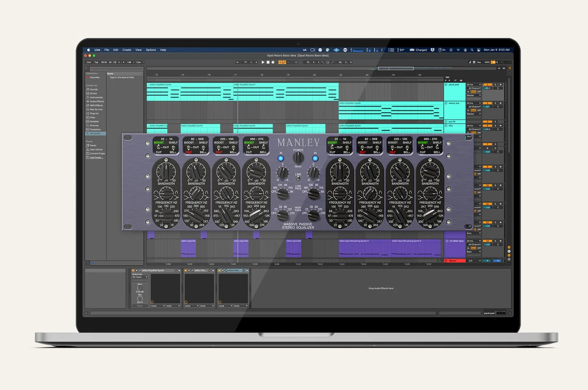Click the Stop button in transport bar
The width and height of the screenshot is (588, 390).
[x=268, y=62]
